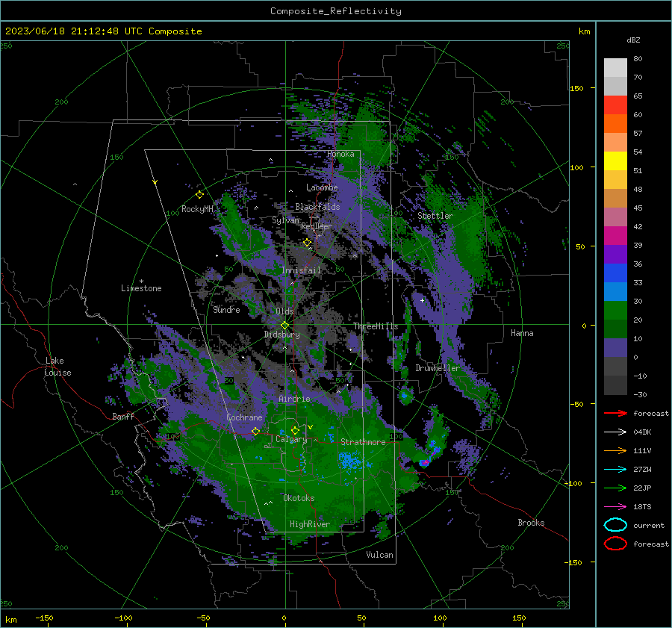Click the Ponoka city label

[x=340, y=154]
